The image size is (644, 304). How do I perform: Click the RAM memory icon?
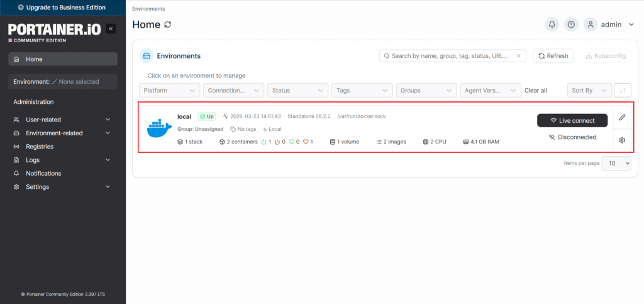[466, 142]
